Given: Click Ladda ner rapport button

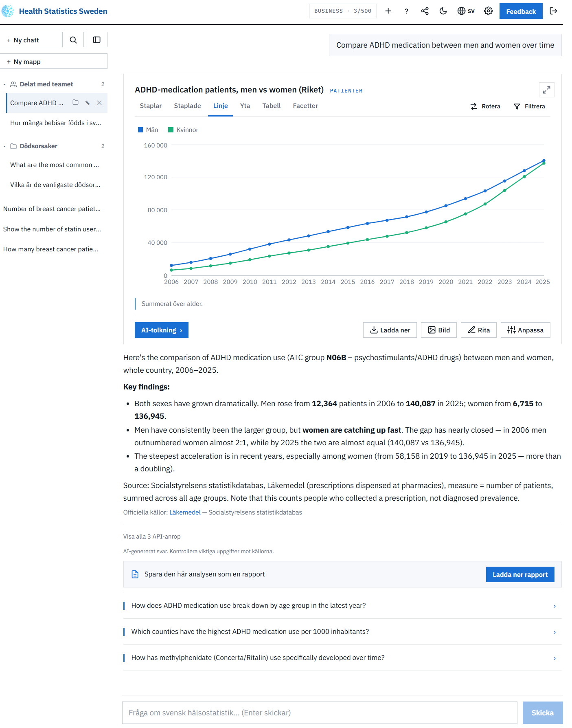Looking at the screenshot, I should pos(520,574).
